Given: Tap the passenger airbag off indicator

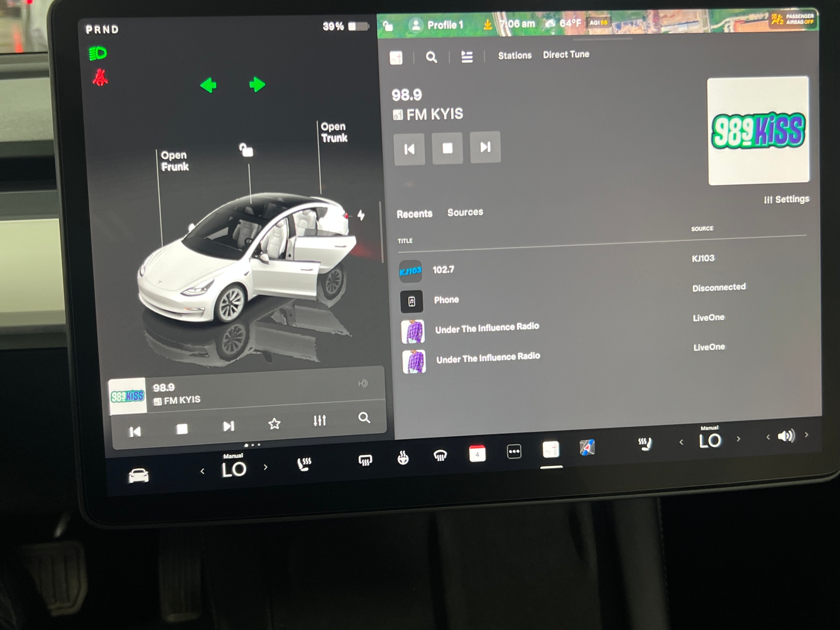Looking at the screenshot, I should tap(793, 19).
